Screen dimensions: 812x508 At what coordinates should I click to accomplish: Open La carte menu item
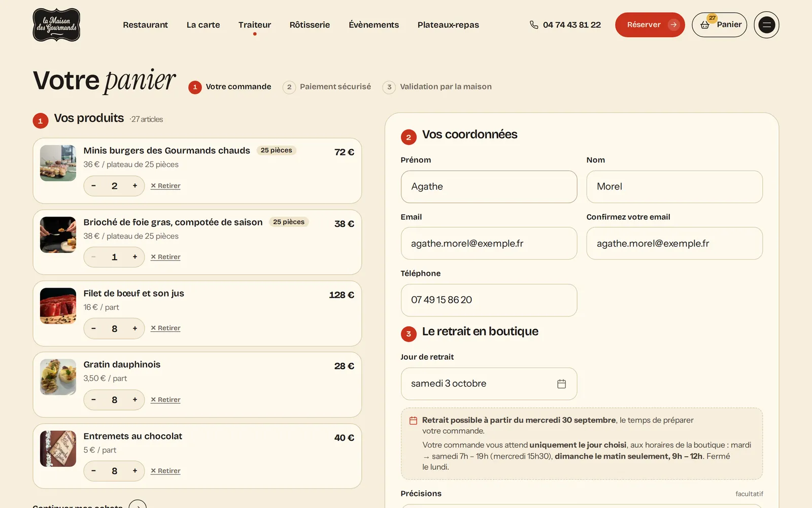coord(203,25)
